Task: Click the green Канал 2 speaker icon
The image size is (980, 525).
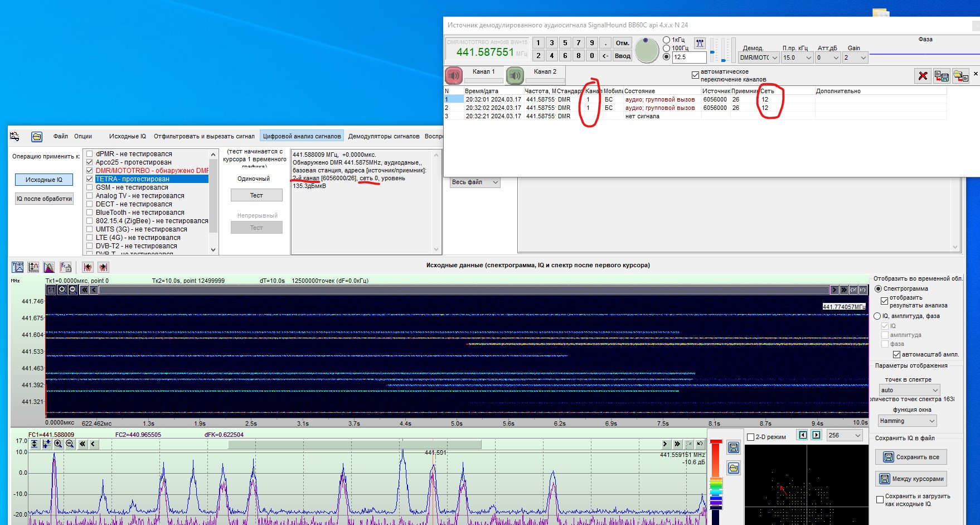Action: click(515, 75)
